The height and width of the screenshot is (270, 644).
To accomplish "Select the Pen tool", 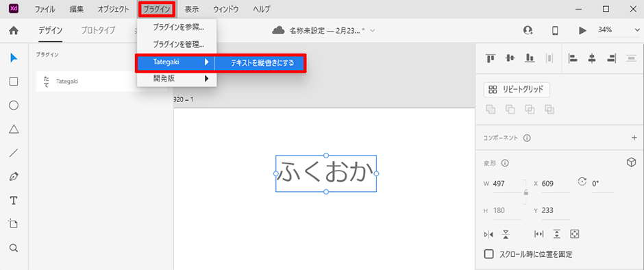I will click(x=14, y=177).
